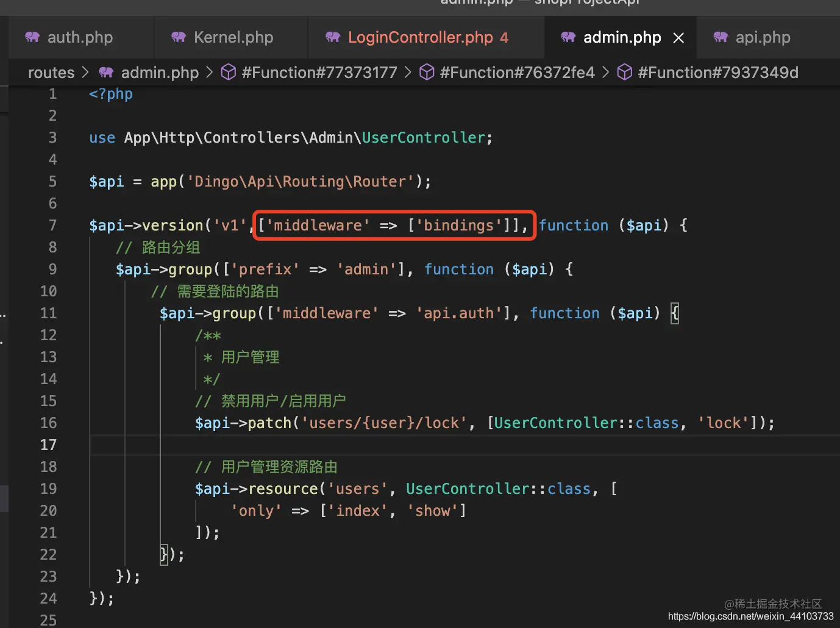Click the <?php opening tag

111,94
